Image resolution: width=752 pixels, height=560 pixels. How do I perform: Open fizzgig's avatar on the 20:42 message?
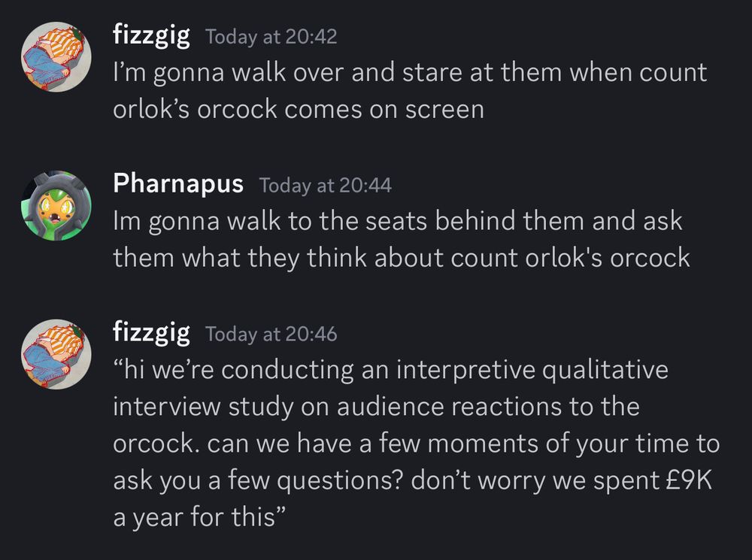click(54, 57)
